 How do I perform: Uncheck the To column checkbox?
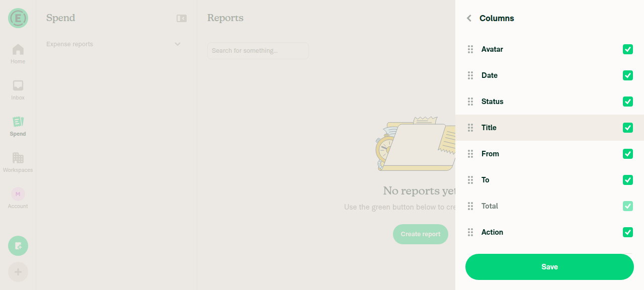point(628,180)
